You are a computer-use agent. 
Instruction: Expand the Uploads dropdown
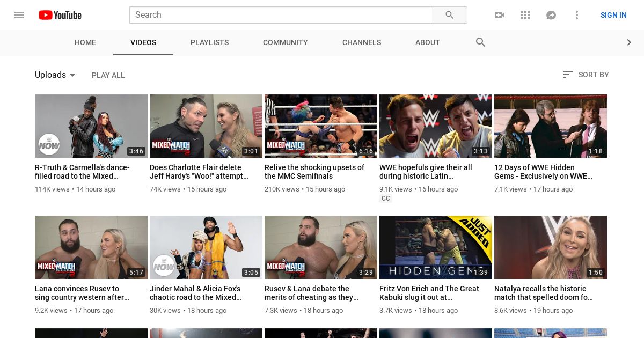55,75
